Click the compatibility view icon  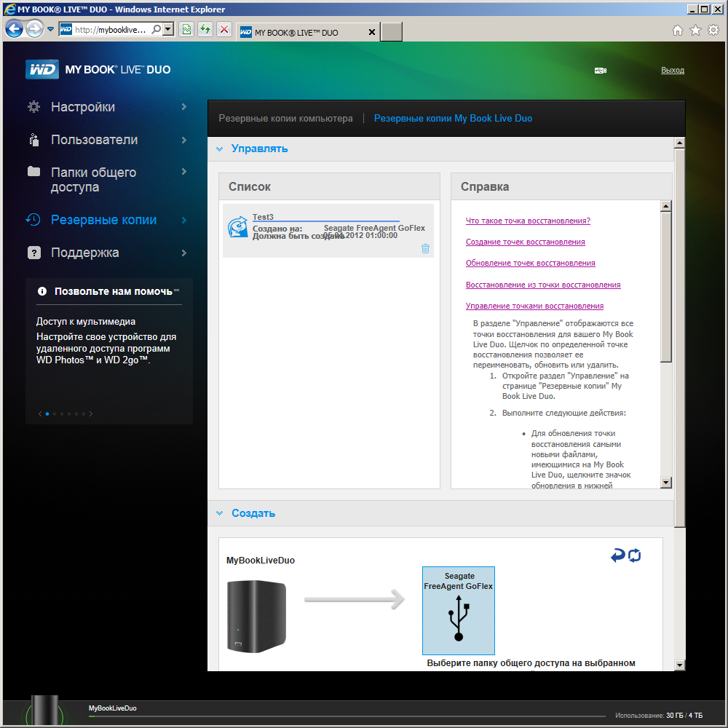coord(186,30)
